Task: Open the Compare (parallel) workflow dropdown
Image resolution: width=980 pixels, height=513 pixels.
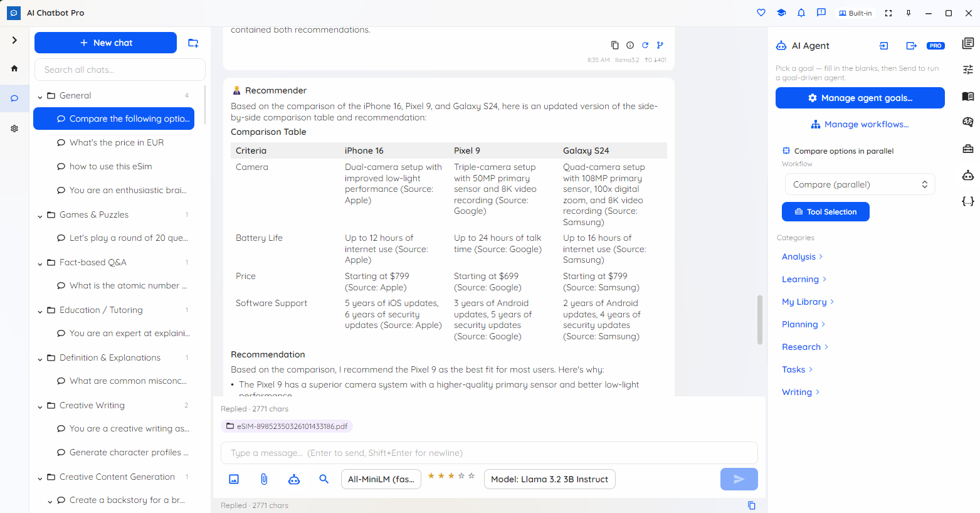Action: [860, 184]
